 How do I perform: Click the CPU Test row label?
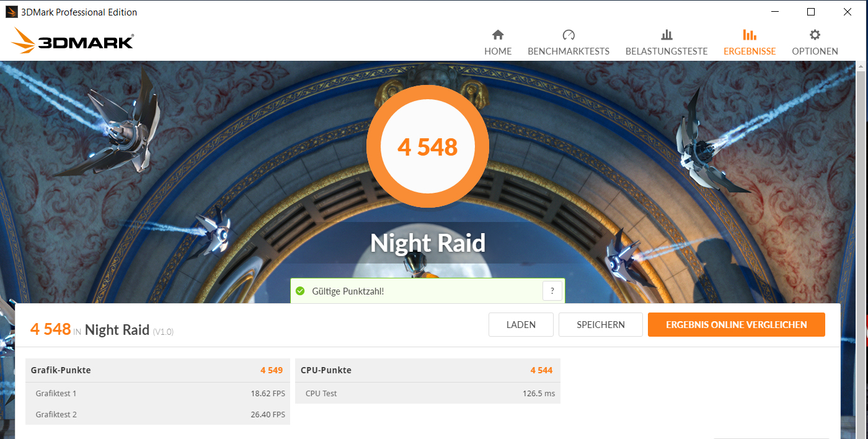(321, 393)
